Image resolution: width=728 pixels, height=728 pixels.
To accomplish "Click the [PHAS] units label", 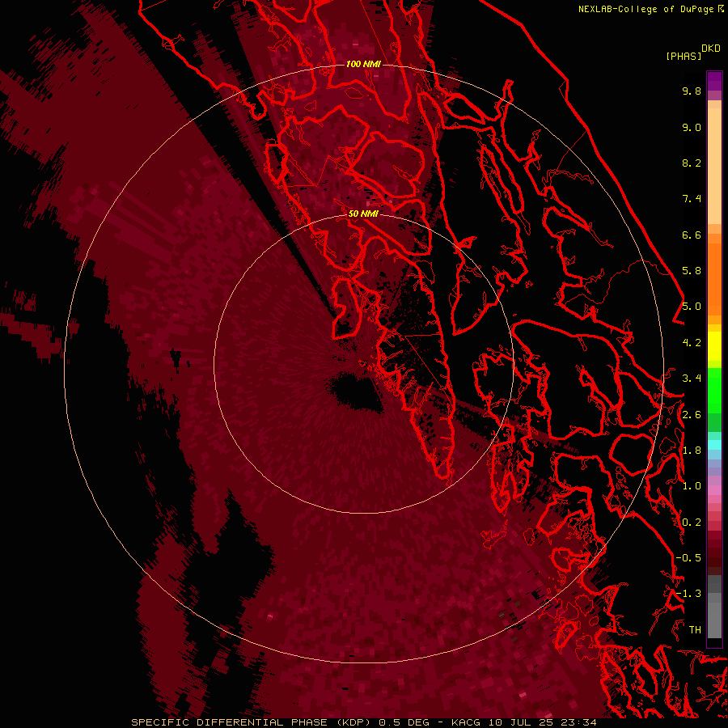I will [684, 56].
